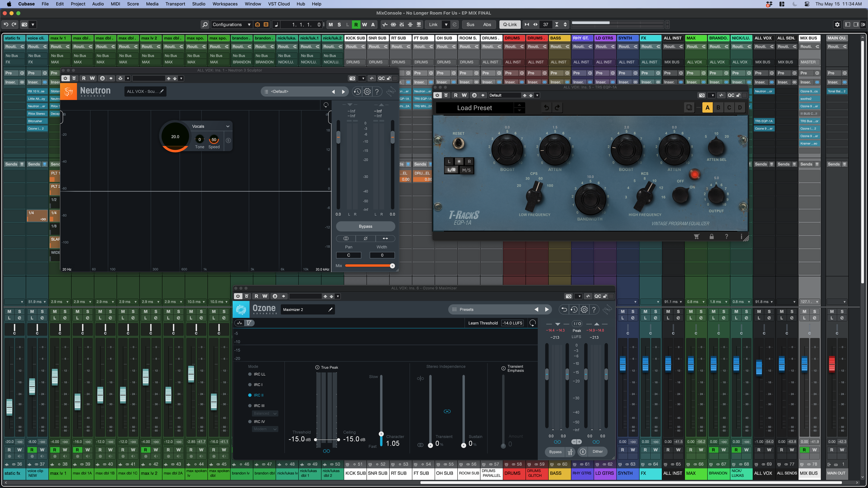Click EQP-1A redo arrow icon
Image resolution: width=868 pixels, height=488 pixels.
(557, 108)
